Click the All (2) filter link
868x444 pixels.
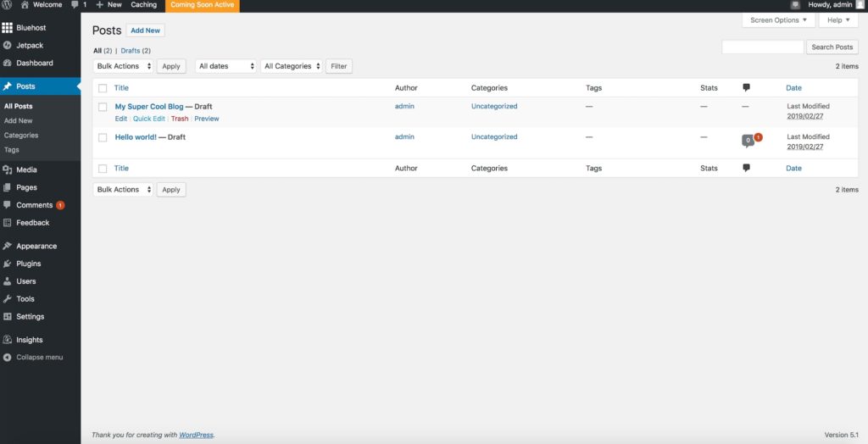[x=103, y=50]
